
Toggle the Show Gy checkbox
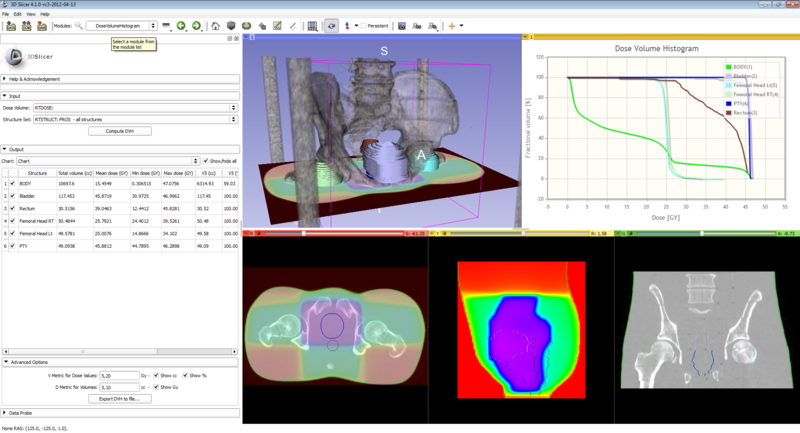(156, 387)
